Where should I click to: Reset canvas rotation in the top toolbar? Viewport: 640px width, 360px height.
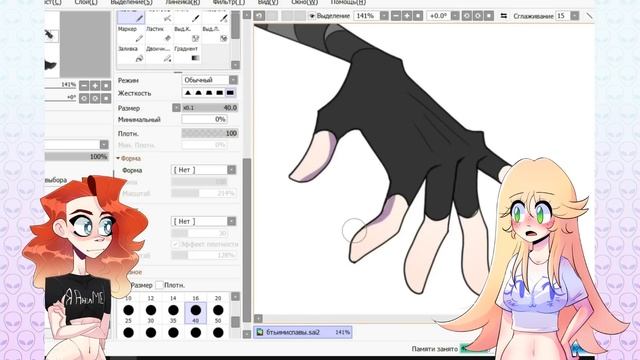coord(489,16)
